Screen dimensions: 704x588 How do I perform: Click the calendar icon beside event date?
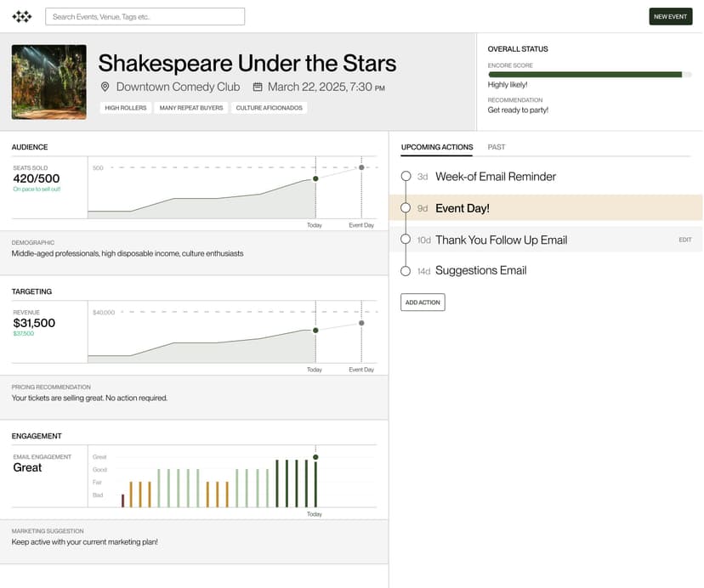258,87
